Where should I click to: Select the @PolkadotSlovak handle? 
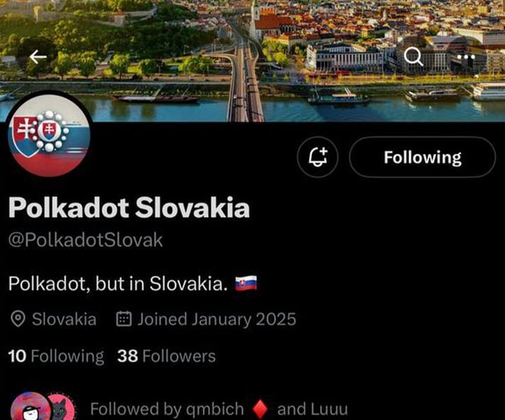[x=86, y=240]
